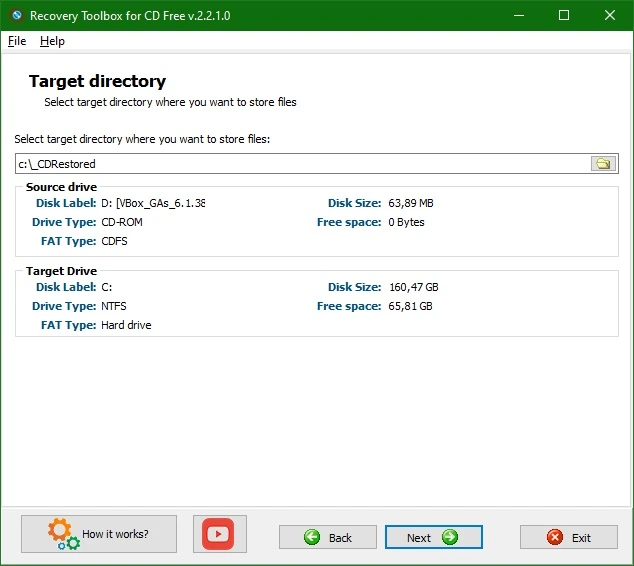
Task: Close the Recovery Toolbox window
Action: pos(610,15)
